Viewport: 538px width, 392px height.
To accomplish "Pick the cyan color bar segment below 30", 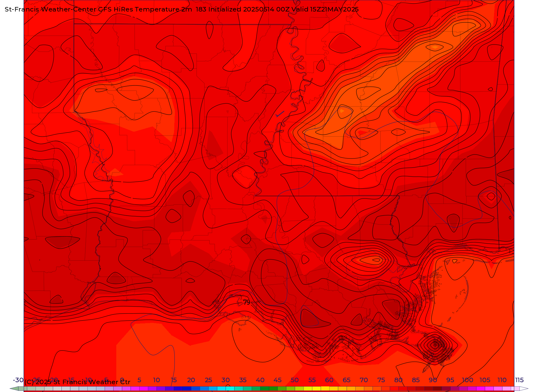I will pyautogui.click(x=221, y=389).
